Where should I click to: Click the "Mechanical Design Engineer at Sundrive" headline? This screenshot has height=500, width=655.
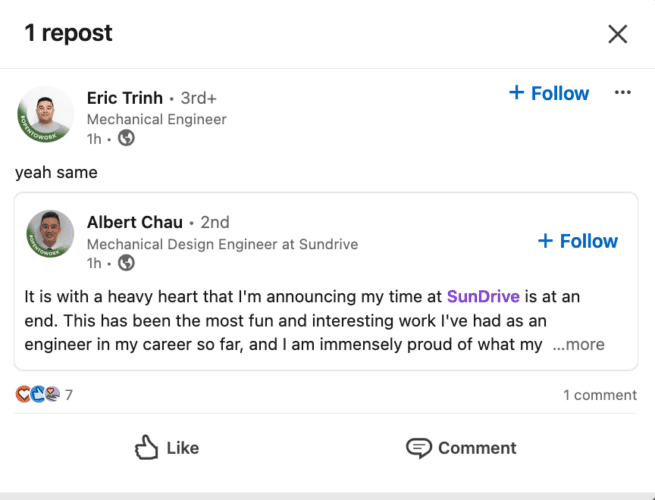point(222,244)
